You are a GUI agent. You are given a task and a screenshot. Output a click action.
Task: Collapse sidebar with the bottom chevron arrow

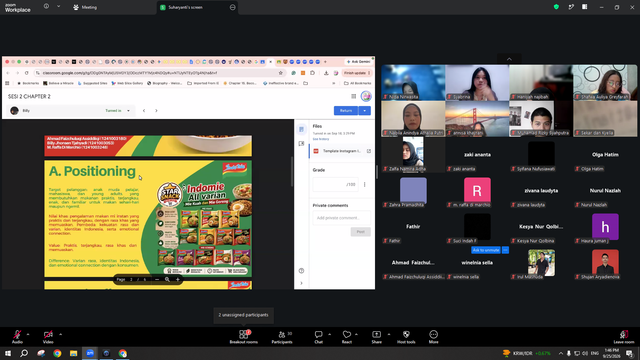coord(301,283)
